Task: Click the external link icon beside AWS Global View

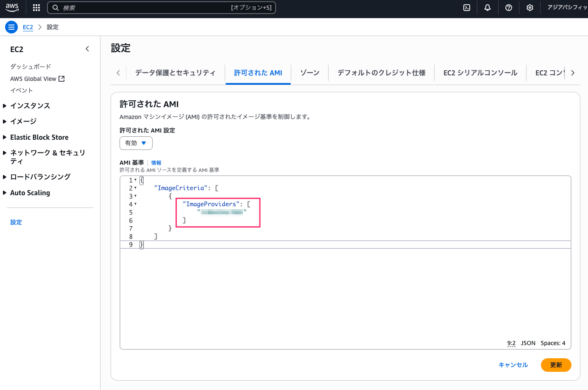Action: tap(61, 79)
